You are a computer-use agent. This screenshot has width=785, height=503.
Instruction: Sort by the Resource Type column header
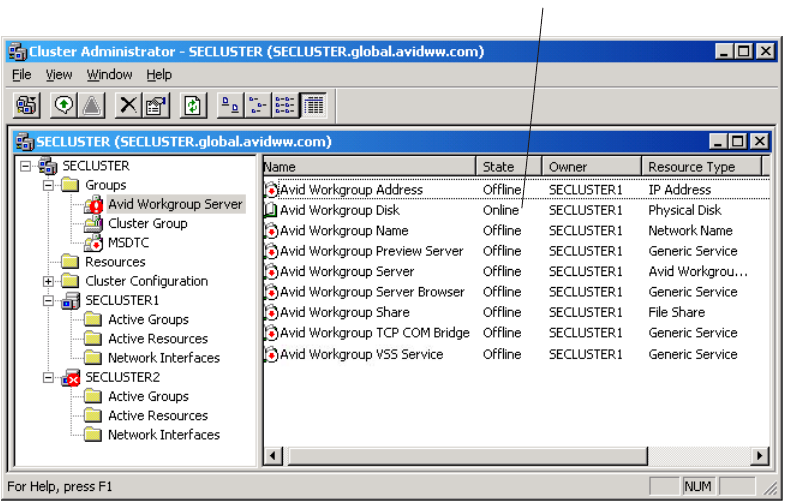[x=701, y=167]
